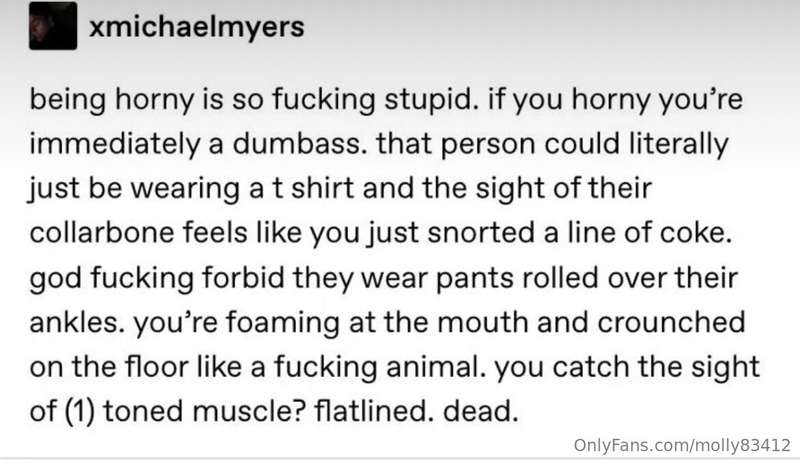
Task: Click the word "immediately" in the post
Action: (115, 145)
